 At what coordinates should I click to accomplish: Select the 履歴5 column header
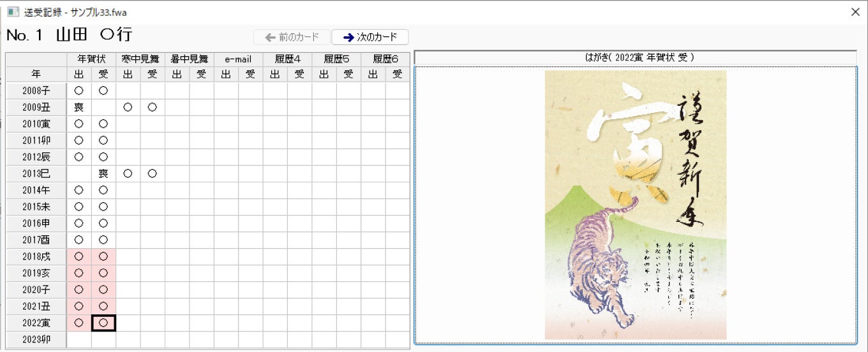pyautogui.click(x=336, y=59)
